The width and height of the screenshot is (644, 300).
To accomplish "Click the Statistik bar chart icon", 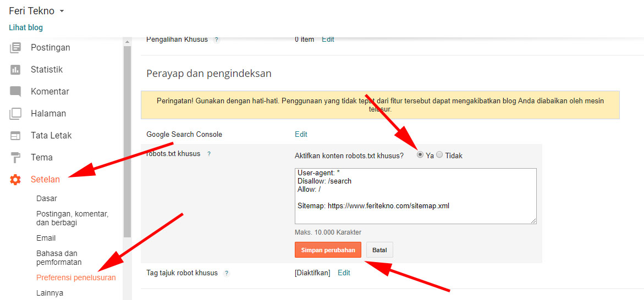I will tap(15, 69).
